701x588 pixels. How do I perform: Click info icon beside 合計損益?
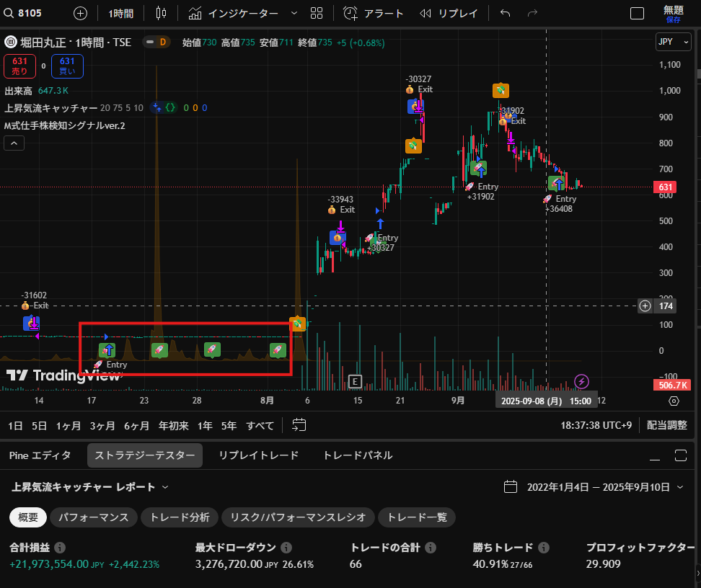[x=59, y=548]
